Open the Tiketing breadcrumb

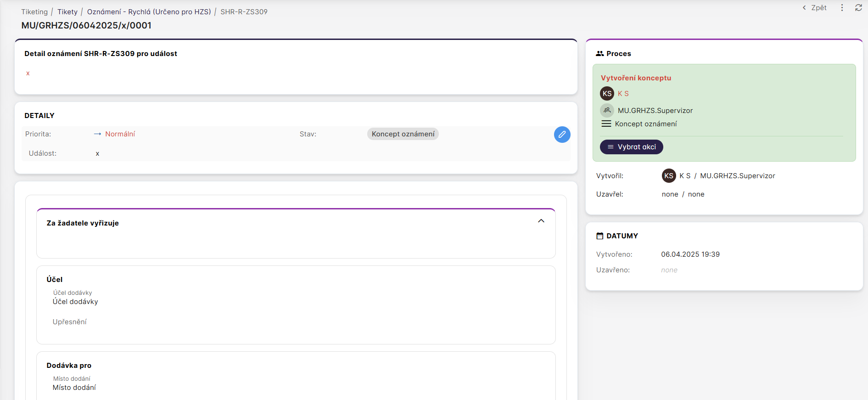point(34,12)
